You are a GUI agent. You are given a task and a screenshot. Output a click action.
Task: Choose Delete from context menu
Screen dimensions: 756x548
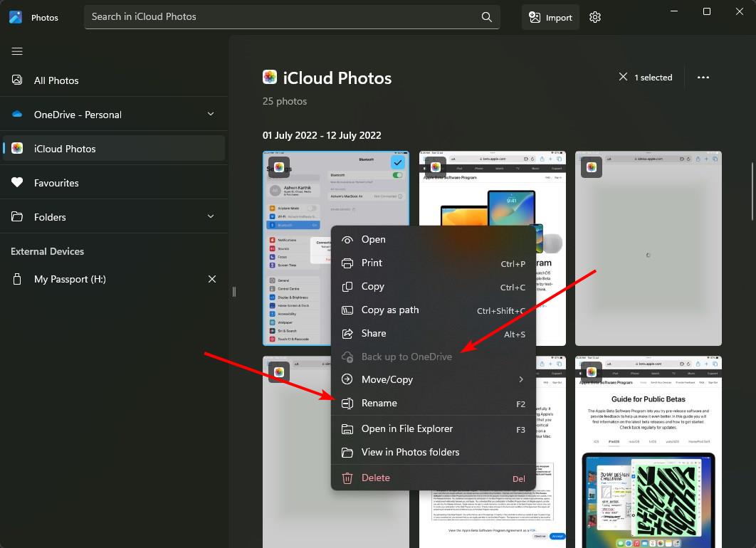pyautogui.click(x=434, y=478)
